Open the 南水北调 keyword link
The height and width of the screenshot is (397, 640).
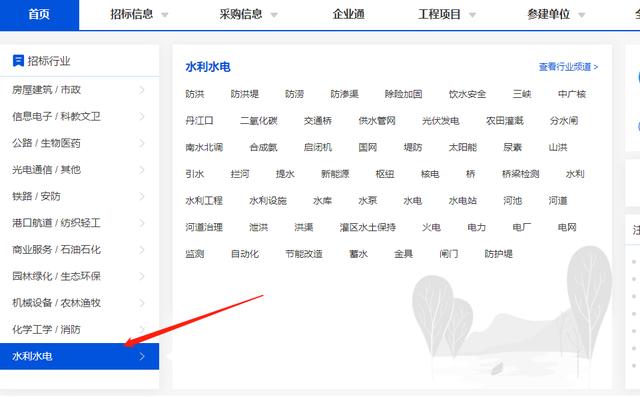click(204, 147)
